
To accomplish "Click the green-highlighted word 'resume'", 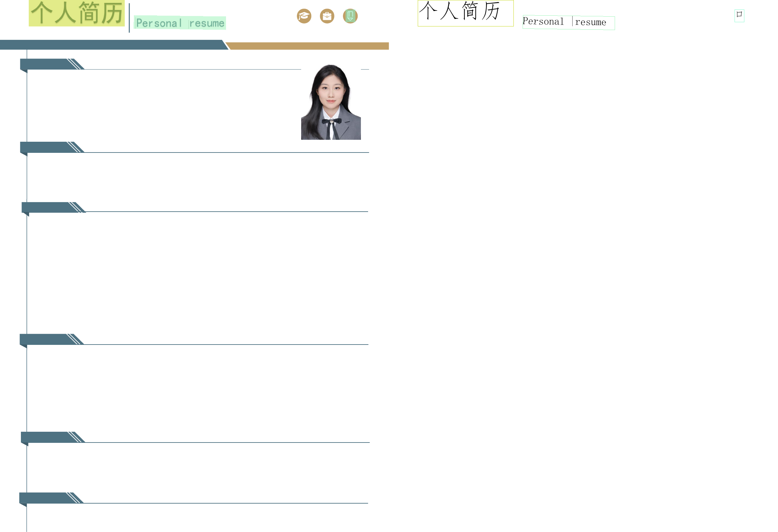I will click(206, 23).
